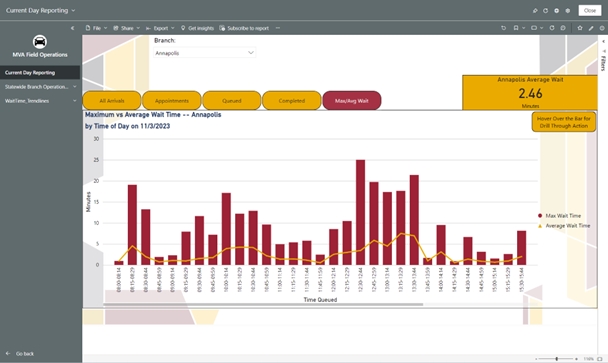Click the Queued button

click(x=231, y=100)
